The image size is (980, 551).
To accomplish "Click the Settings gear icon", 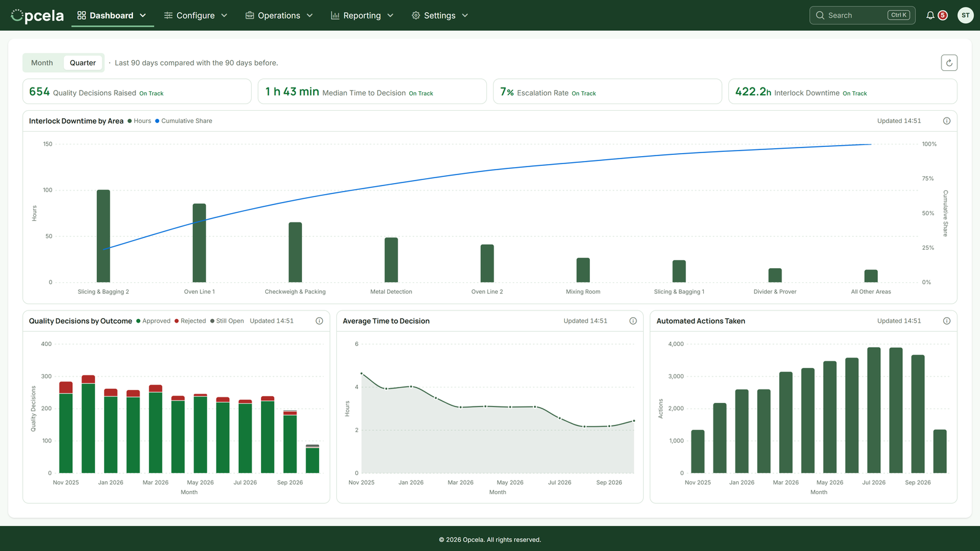I will [416, 15].
